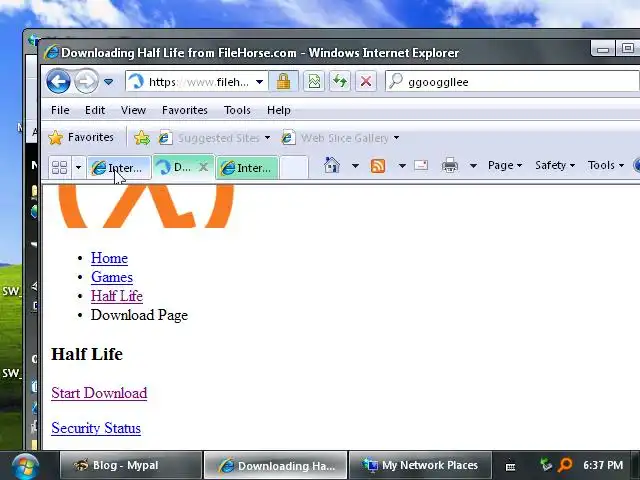Click the network tray icon
This screenshot has height=480, width=640.
pos(546,465)
